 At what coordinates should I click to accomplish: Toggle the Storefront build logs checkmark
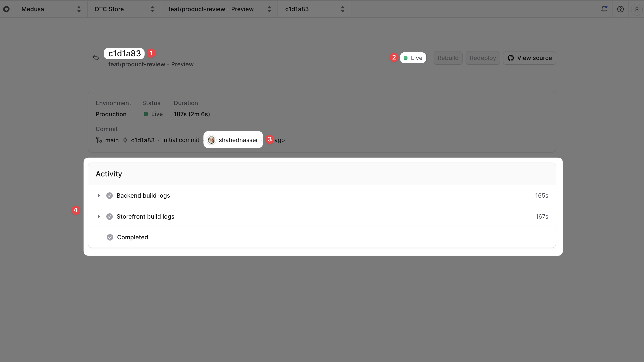(x=110, y=217)
